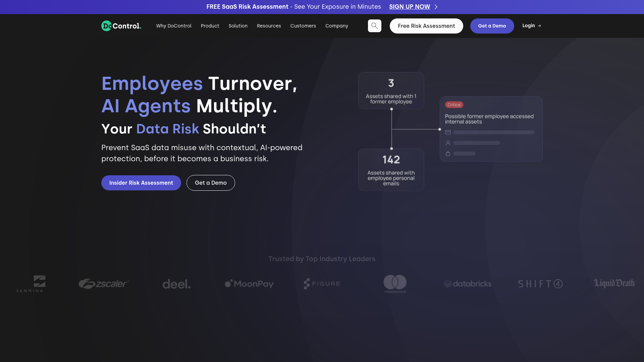
Task: Click the MoonPay logo
Action: click(x=249, y=284)
